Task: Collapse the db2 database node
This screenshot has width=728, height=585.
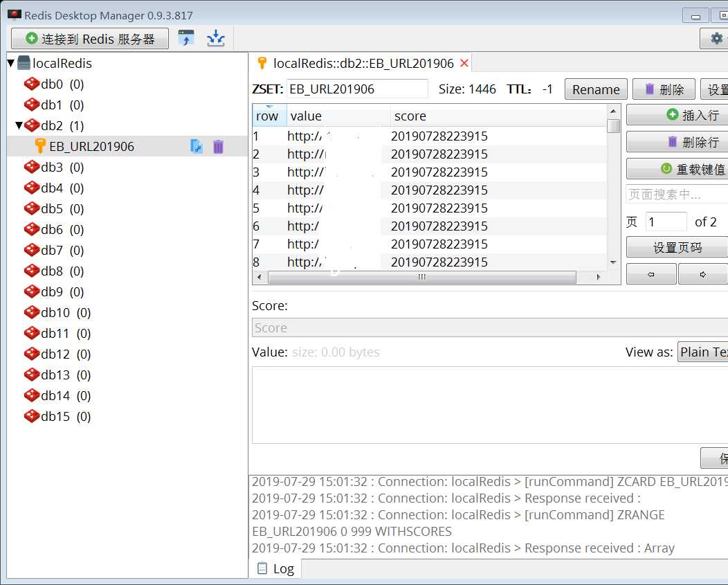Action: click(x=19, y=125)
